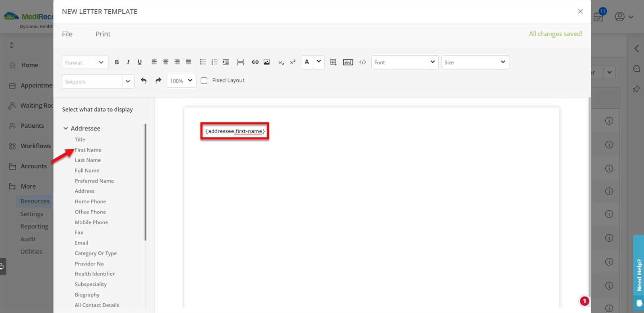The height and width of the screenshot is (313, 644).
Task: Click the {addressee.first-name} placeholder text
Action: coord(235,131)
